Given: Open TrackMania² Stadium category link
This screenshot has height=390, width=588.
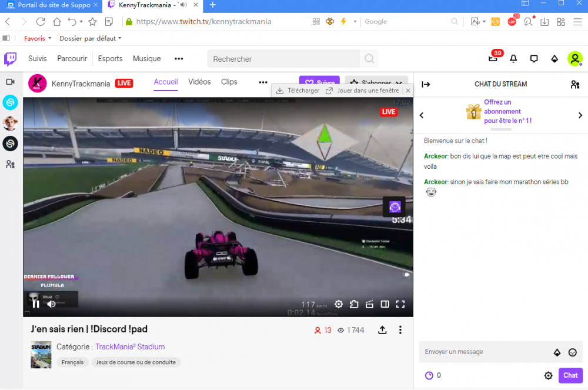Looking at the screenshot, I should click(130, 346).
